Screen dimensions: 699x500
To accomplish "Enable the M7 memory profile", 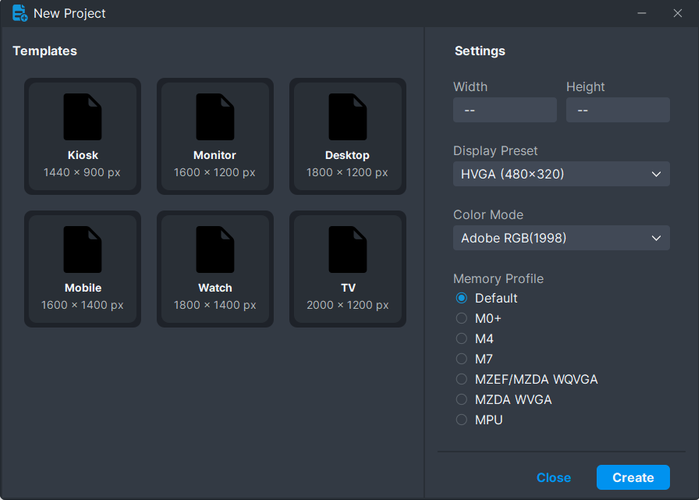I will (x=462, y=359).
